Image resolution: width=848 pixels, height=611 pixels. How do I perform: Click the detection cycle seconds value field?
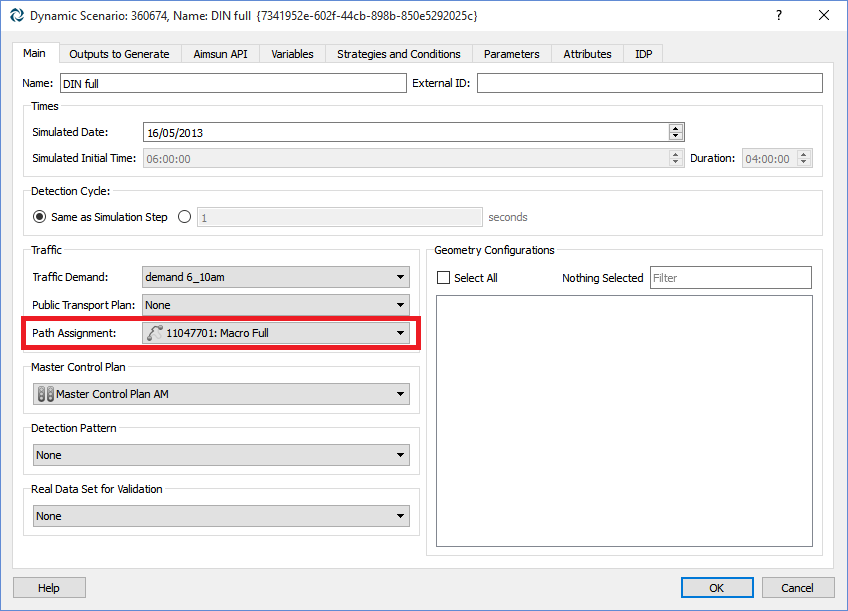tap(340, 217)
